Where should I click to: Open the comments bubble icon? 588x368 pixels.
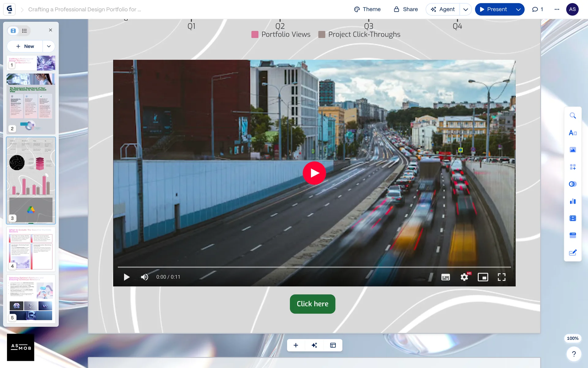pos(537,10)
